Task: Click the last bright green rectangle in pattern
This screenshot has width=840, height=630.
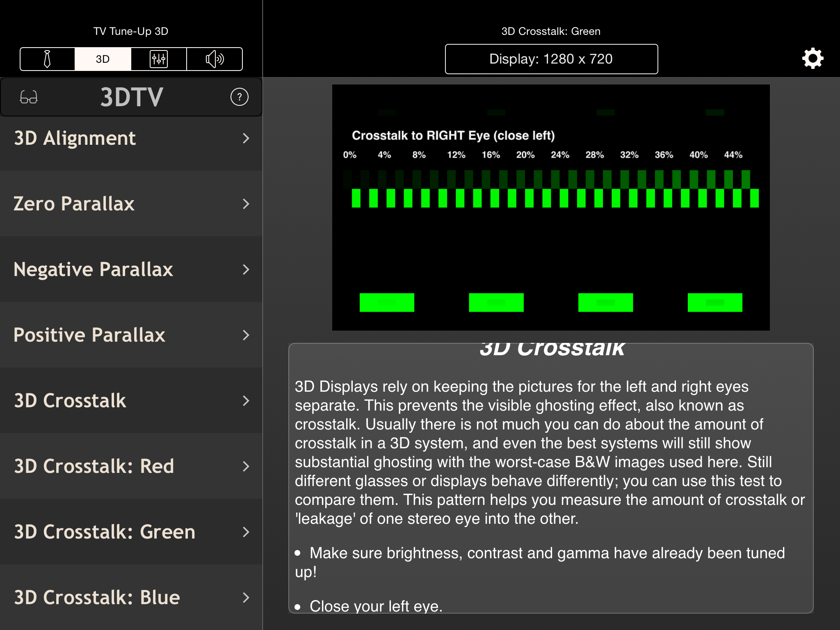Action: (715, 303)
